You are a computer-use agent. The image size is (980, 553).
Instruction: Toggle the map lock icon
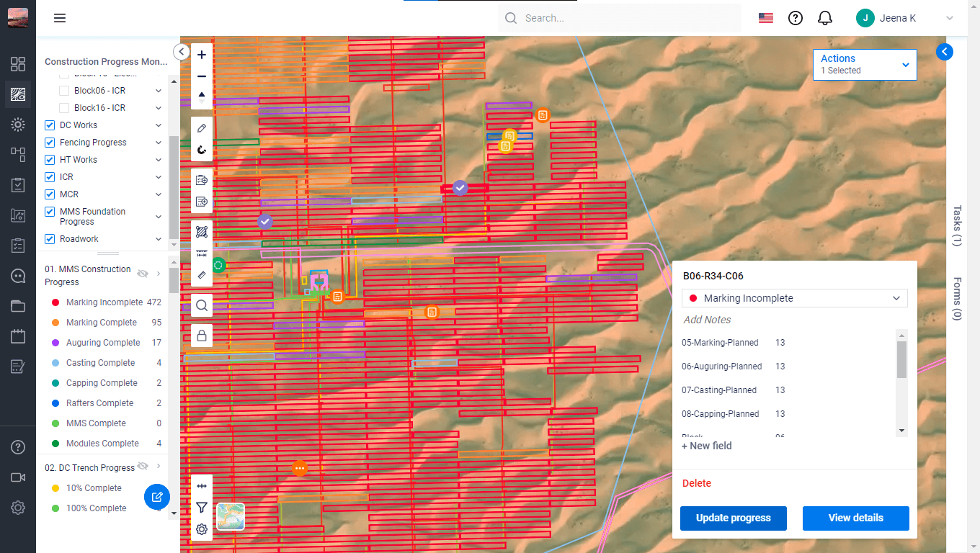tap(202, 336)
